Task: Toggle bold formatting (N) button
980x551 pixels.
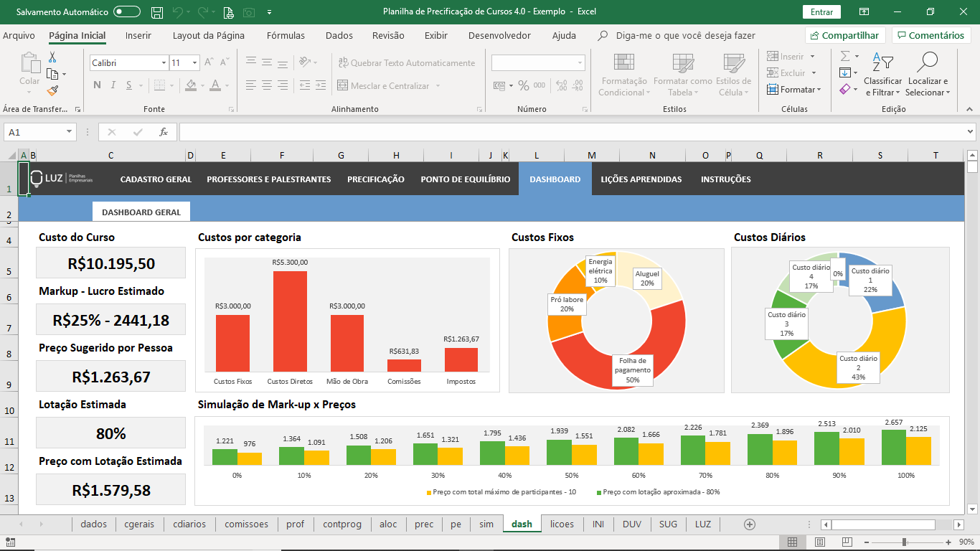Action: point(97,85)
